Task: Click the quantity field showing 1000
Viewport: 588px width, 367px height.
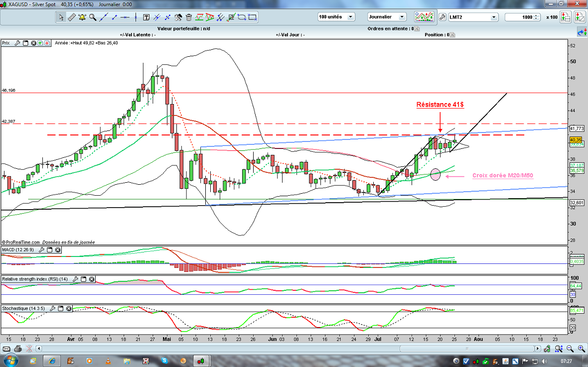Action: pyautogui.click(x=522, y=17)
